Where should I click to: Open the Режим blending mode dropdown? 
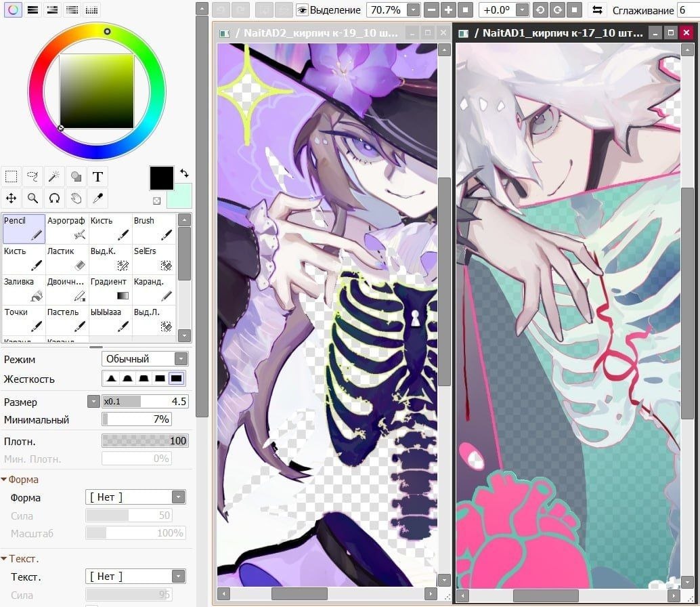click(x=181, y=358)
